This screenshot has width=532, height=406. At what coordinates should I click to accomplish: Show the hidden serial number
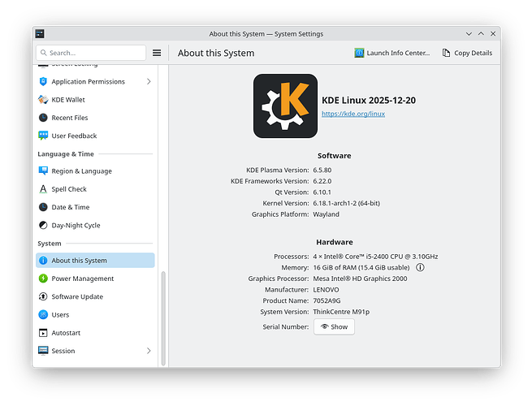click(334, 326)
